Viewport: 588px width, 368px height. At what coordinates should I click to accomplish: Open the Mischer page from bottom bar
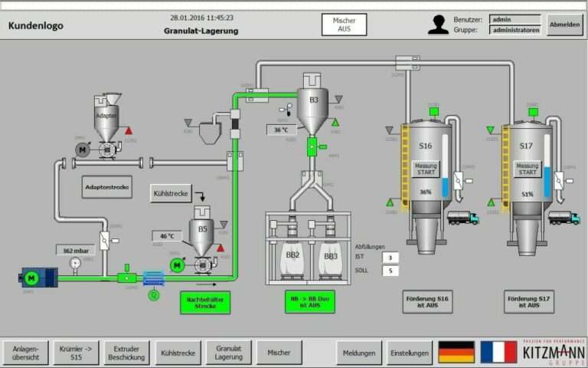[x=279, y=353]
